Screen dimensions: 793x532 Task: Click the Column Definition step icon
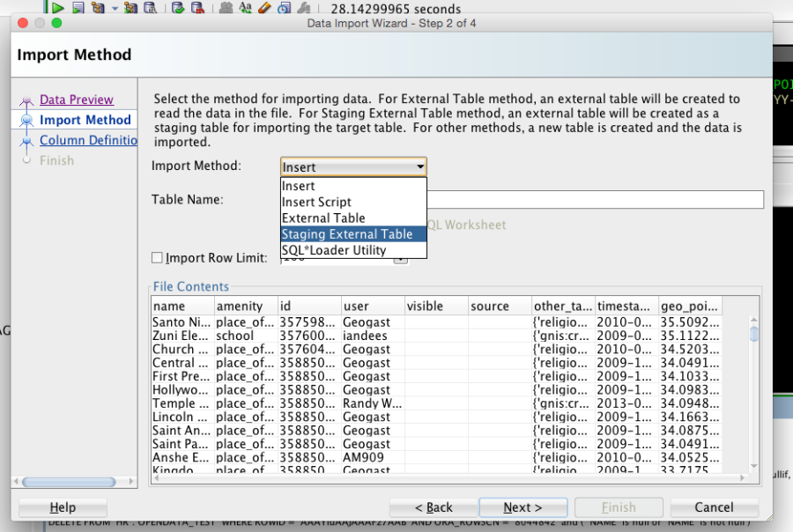[26, 141]
